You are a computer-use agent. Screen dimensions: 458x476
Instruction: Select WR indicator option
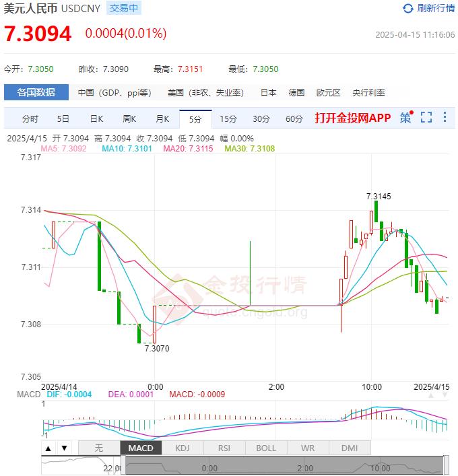coord(308,448)
